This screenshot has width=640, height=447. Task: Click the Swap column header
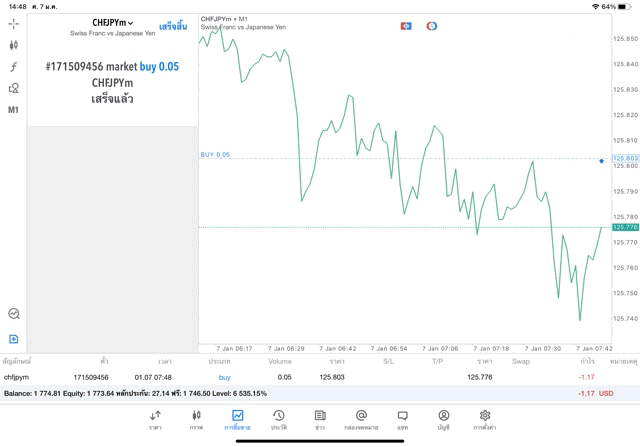coord(521,361)
